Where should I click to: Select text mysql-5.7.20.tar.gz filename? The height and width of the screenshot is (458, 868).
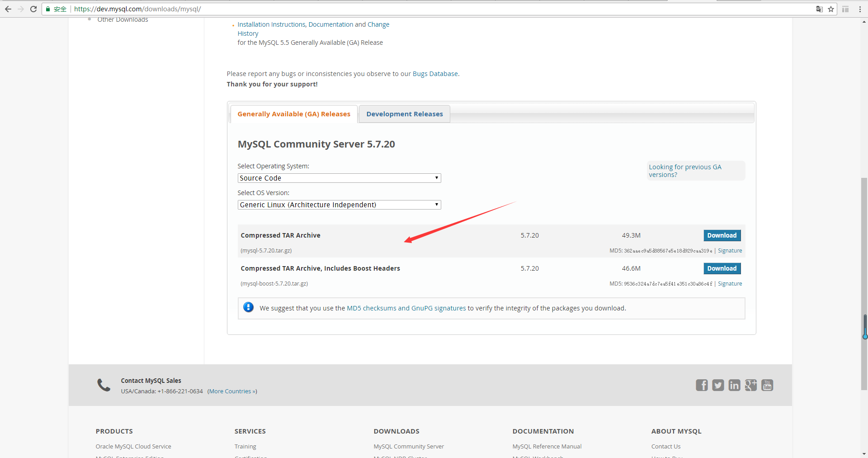point(266,251)
